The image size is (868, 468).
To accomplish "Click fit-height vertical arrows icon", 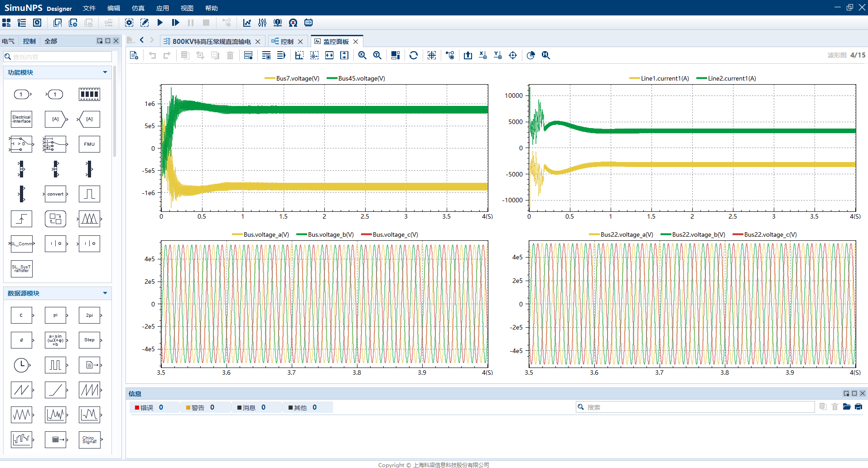I will click(x=344, y=55).
